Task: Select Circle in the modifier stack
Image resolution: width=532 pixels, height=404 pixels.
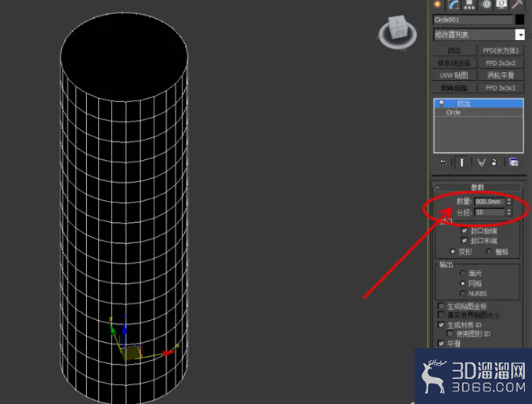Action: [x=479, y=112]
